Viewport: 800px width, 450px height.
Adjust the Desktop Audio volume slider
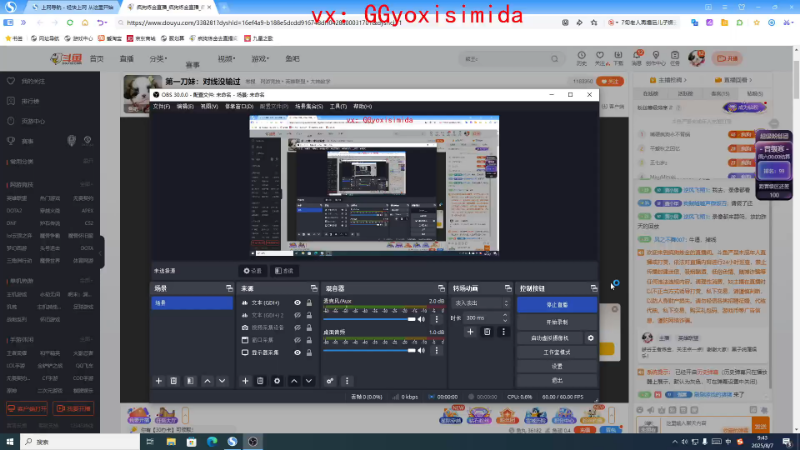[369, 351]
